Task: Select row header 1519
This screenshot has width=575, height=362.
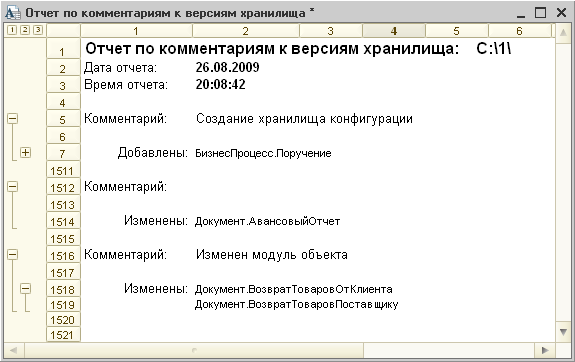Action: tap(63, 304)
